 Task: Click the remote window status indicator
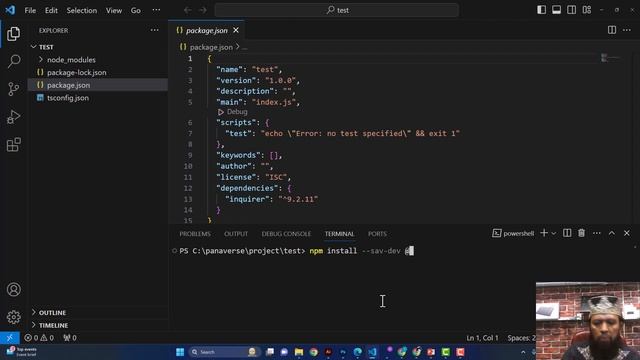point(9,338)
